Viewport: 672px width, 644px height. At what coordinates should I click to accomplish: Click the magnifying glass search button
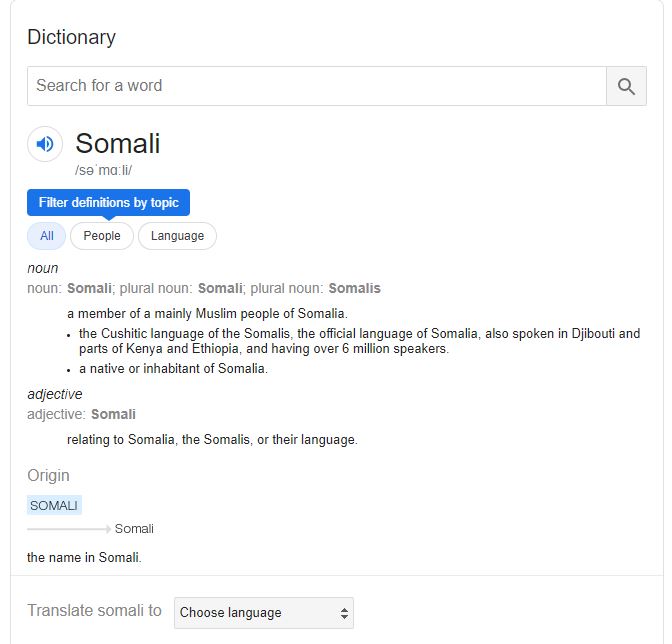tap(626, 86)
